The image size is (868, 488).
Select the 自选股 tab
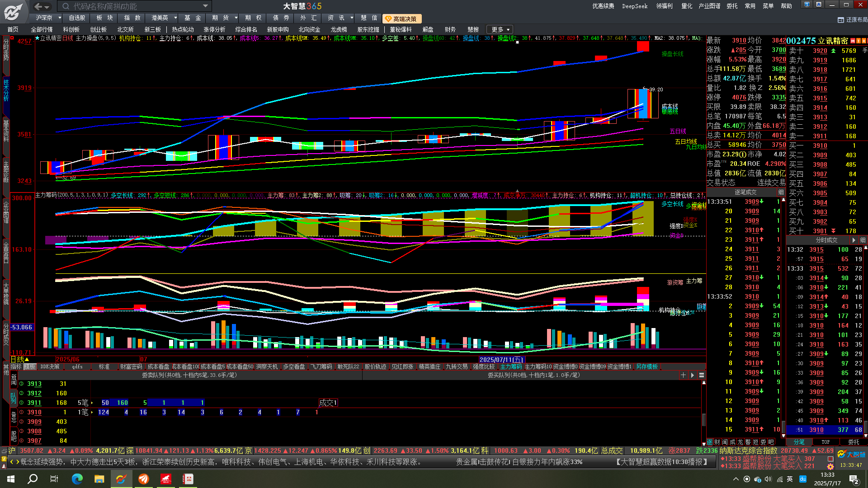click(x=77, y=18)
